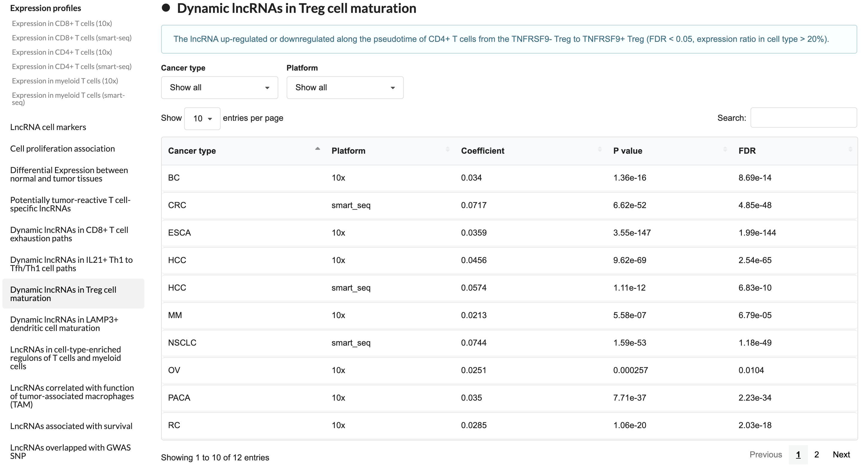This screenshot has height=467, width=868.
Task: Select Expression in myeloid T cells (10x)
Action: tap(65, 81)
